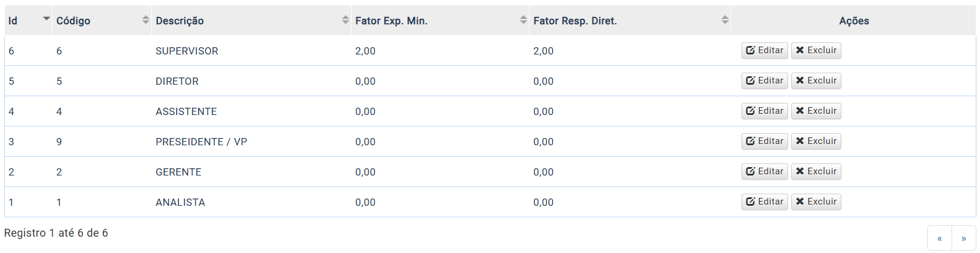This screenshot has height=253, width=980.
Task: Sort by Descrição column sort arrows
Action: [x=345, y=20]
